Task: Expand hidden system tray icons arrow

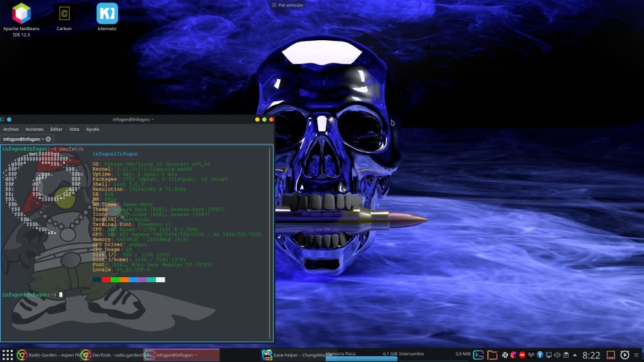Action: coord(575,355)
